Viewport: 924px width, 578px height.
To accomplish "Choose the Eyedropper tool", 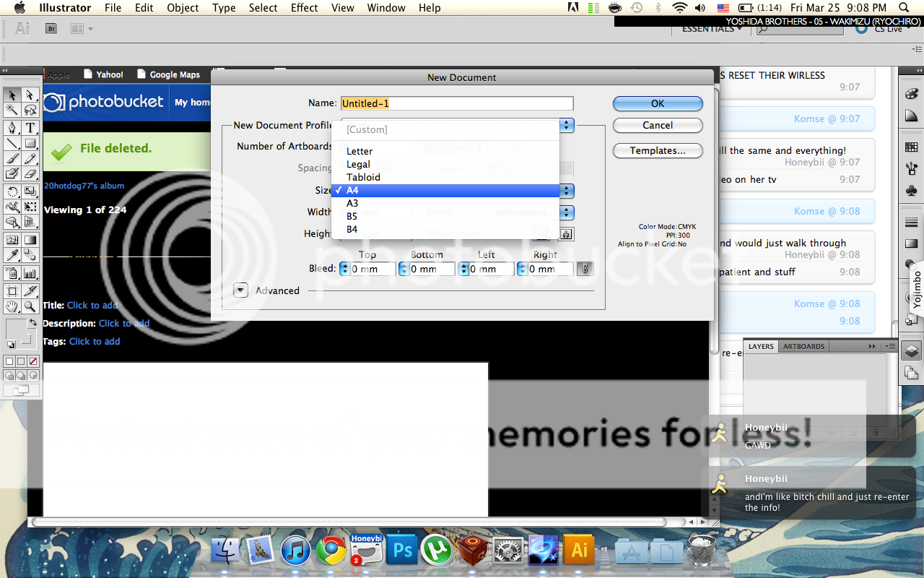I will coord(12,255).
